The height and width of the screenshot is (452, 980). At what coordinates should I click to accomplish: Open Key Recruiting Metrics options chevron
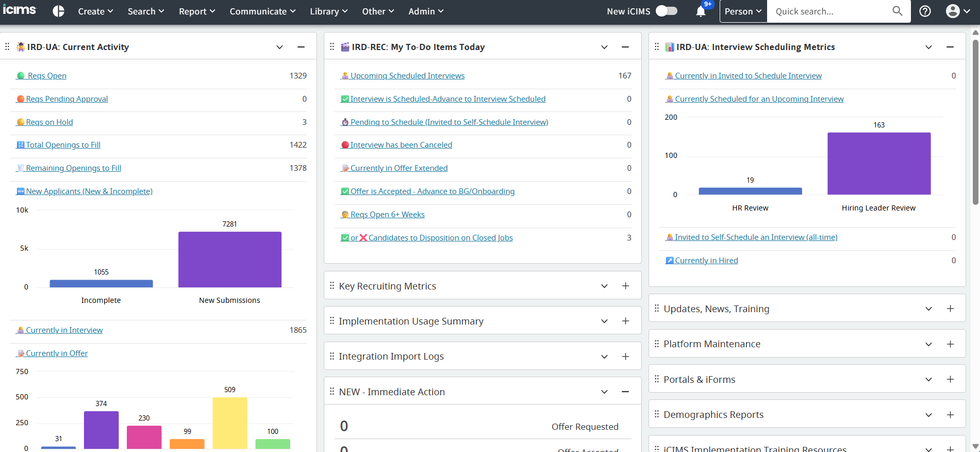[x=604, y=286]
